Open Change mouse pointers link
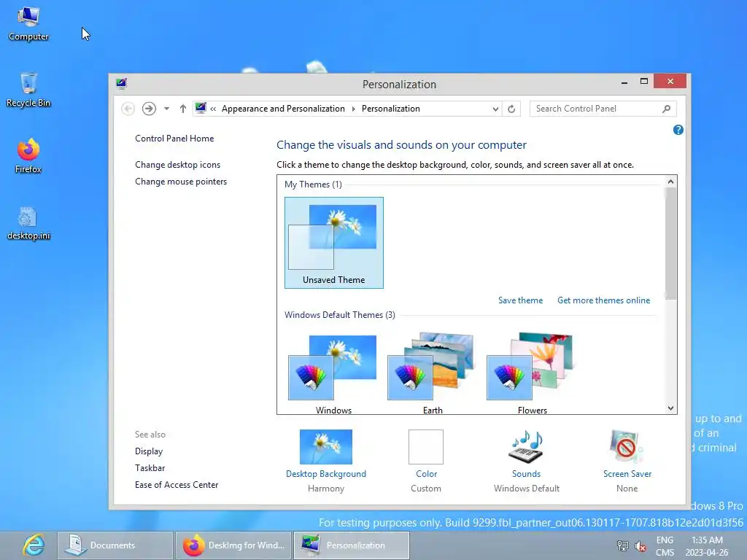The height and width of the screenshot is (560, 747). [x=181, y=182]
